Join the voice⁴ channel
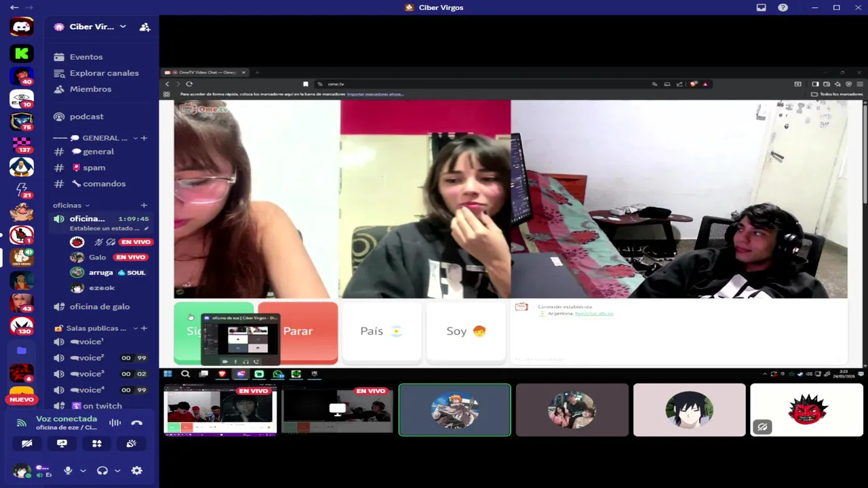This screenshot has width=868, height=488. tap(102, 390)
